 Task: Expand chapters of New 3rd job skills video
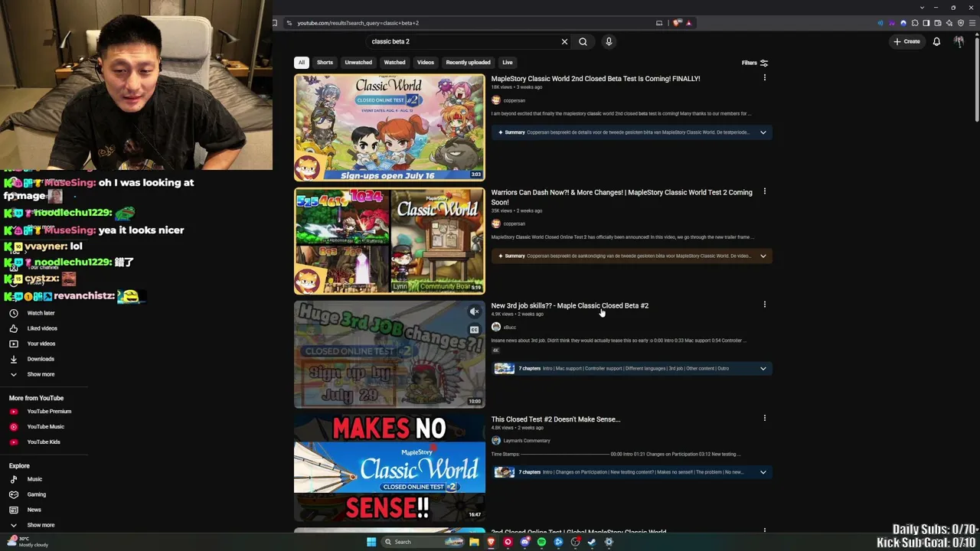pyautogui.click(x=763, y=369)
